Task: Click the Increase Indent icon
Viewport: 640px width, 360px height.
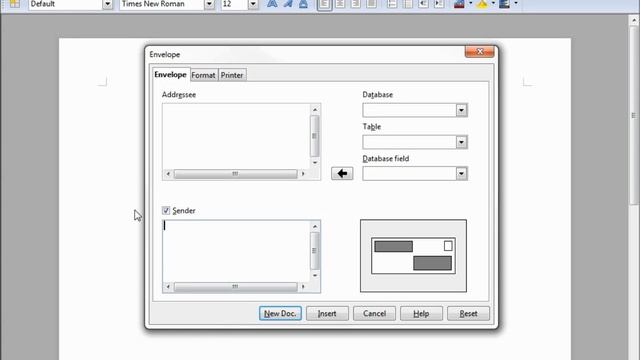Action: click(439, 4)
